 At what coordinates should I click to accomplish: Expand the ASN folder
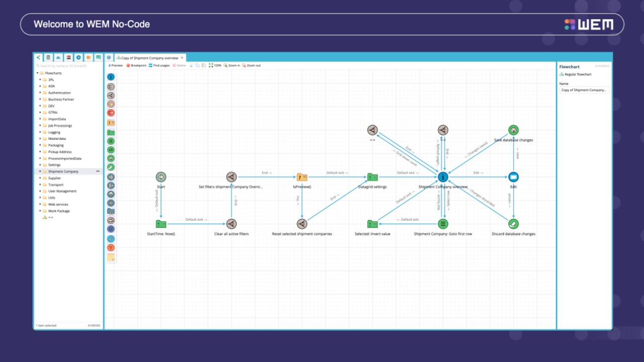[40, 86]
